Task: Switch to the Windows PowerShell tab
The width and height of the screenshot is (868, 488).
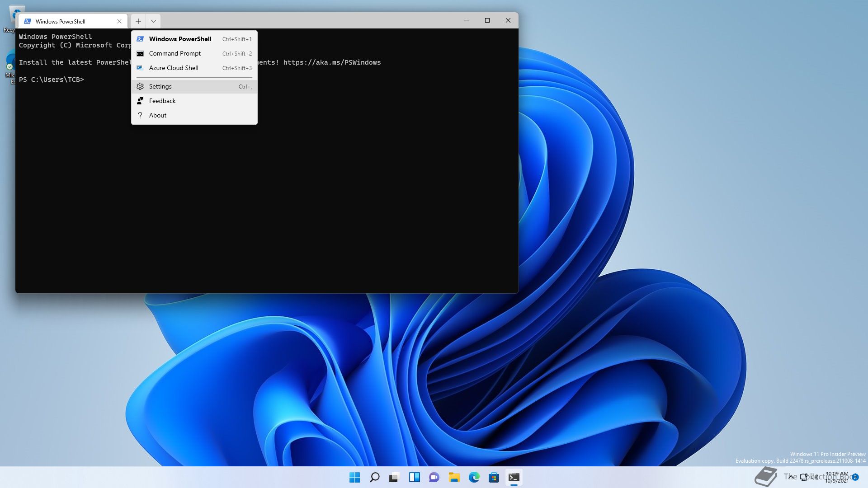Action: pyautogui.click(x=72, y=21)
